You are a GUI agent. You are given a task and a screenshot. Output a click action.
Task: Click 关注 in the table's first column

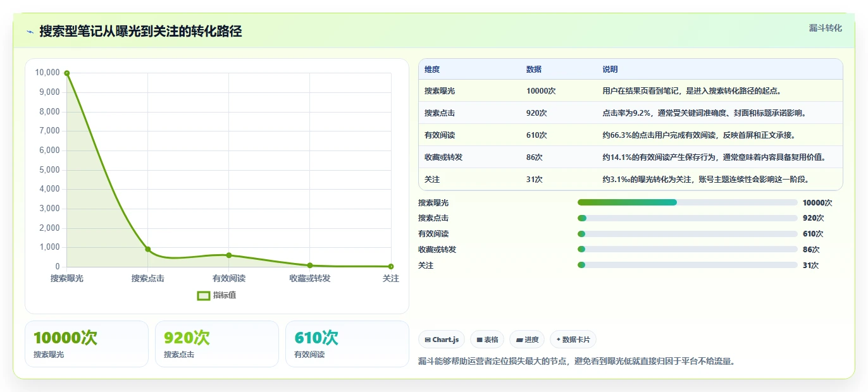pyautogui.click(x=432, y=180)
